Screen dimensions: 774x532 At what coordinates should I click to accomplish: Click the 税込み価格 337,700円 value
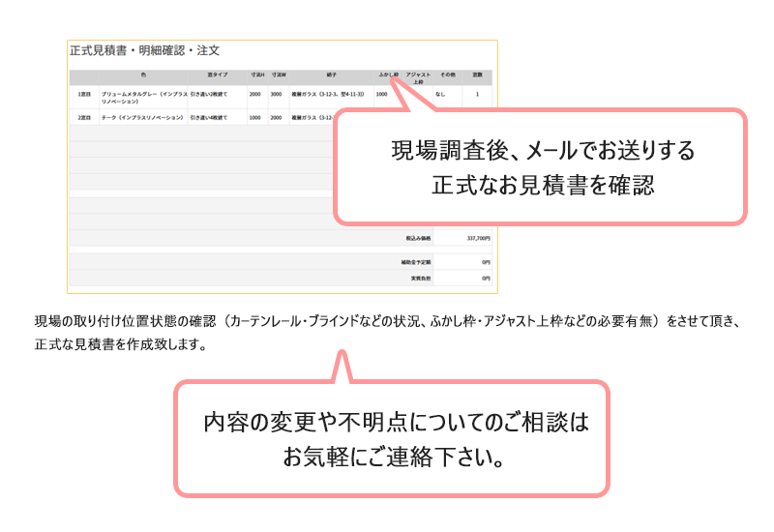[x=478, y=237]
